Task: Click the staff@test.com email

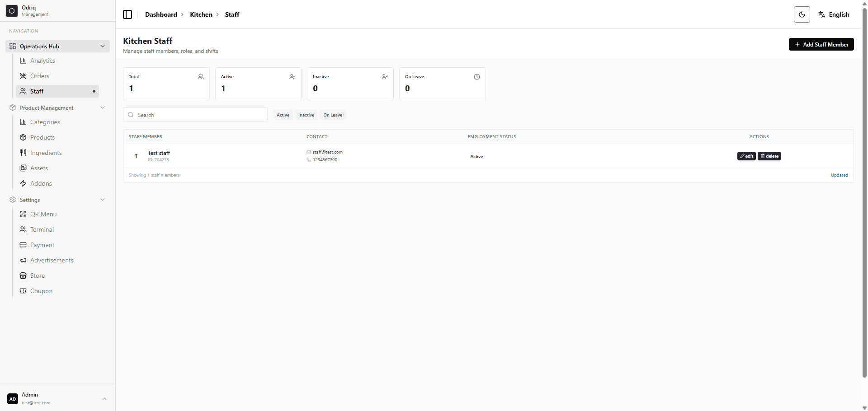Action: pyautogui.click(x=328, y=152)
